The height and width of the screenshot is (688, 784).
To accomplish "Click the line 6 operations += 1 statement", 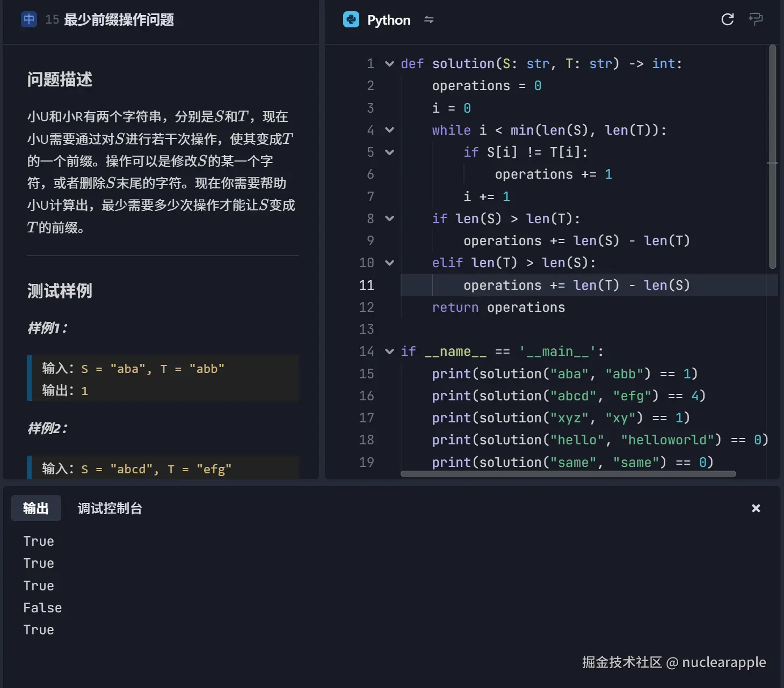I will (x=554, y=174).
